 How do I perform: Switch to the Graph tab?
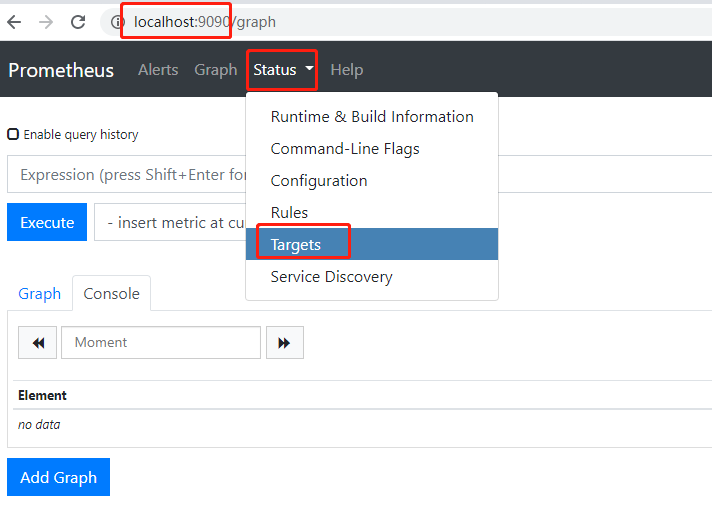coord(40,294)
